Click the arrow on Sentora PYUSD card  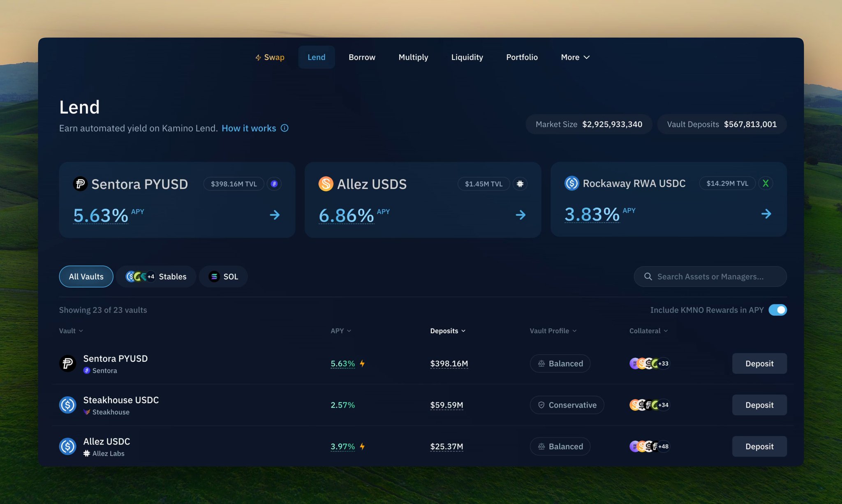click(x=275, y=215)
